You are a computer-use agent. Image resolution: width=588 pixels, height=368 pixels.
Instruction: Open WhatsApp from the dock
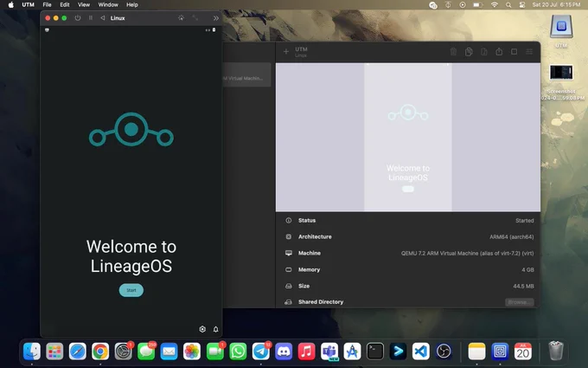pos(238,352)
